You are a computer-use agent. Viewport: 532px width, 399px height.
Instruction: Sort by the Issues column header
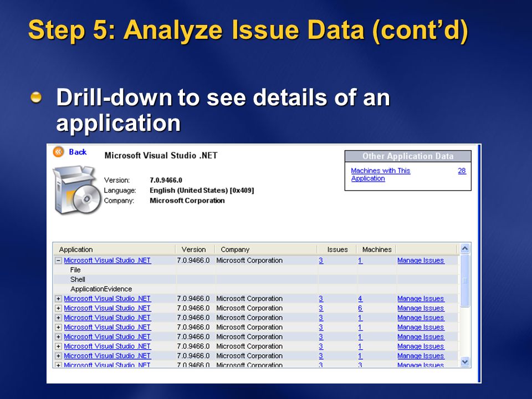(x=337, y=249)
